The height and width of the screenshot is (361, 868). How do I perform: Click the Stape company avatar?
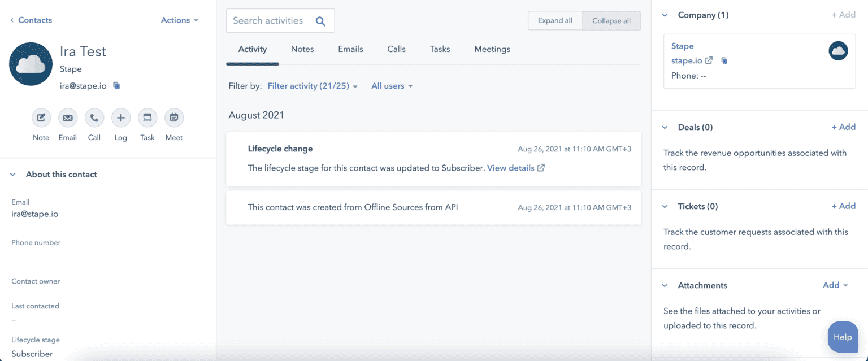click(x=838, y=50)
